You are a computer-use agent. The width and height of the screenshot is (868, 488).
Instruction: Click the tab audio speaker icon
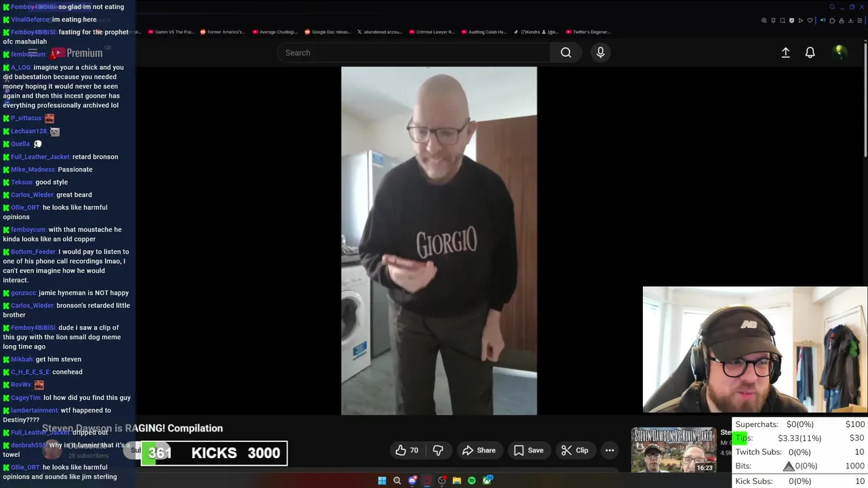point(823,20)
